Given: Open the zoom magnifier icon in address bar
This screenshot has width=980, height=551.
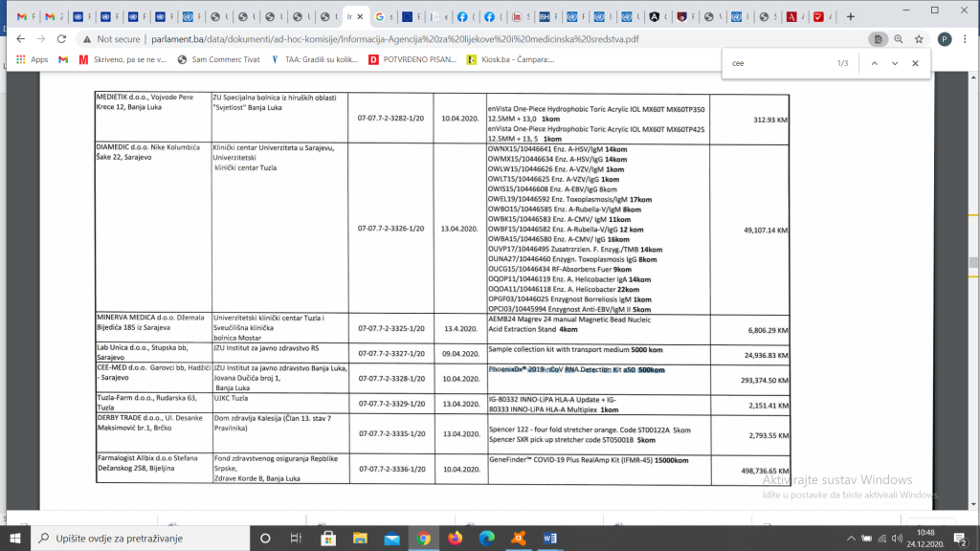Looking at the screenshot, I should click(898, 38).
